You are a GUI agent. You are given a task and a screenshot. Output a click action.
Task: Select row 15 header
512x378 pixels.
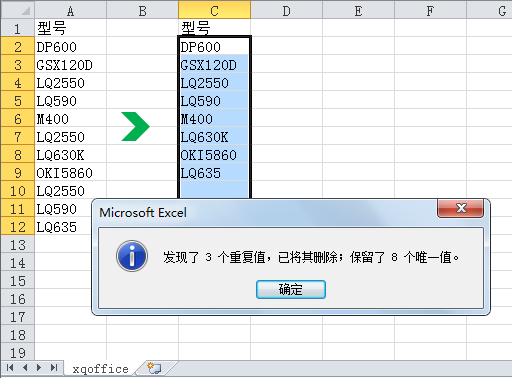18,280
